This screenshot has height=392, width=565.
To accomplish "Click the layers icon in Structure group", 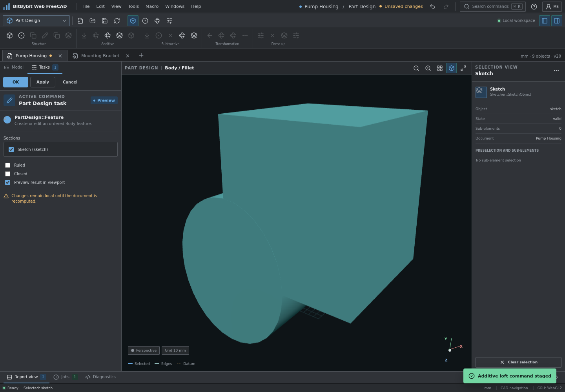I will click(x=69, y=36).
